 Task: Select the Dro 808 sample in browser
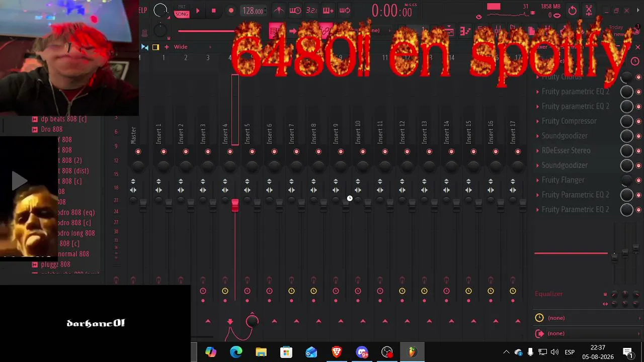click(52, 129)
